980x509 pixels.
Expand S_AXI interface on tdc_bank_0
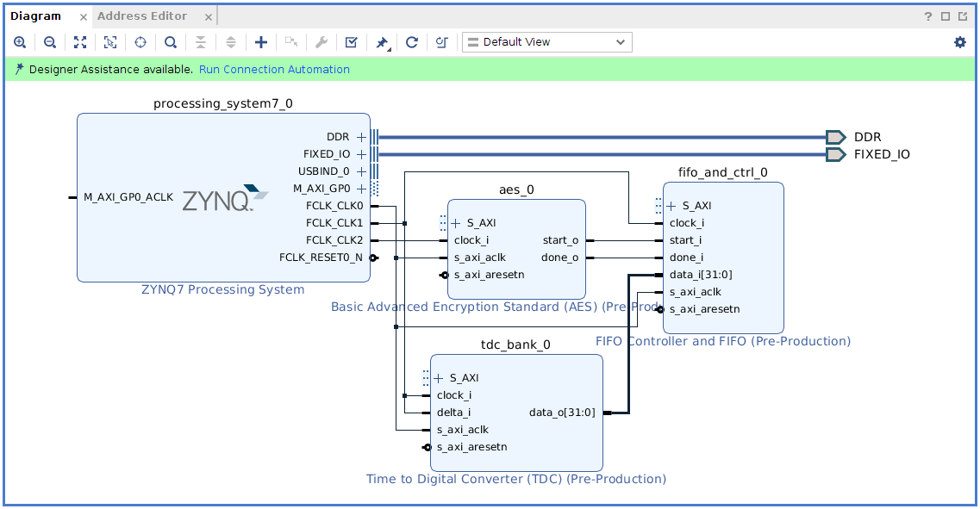(439, 378)
